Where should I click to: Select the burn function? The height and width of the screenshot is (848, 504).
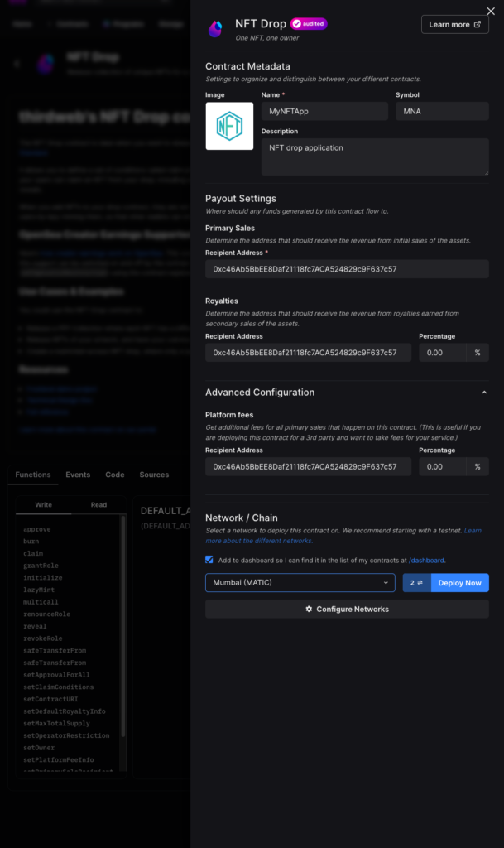point(31,542)
